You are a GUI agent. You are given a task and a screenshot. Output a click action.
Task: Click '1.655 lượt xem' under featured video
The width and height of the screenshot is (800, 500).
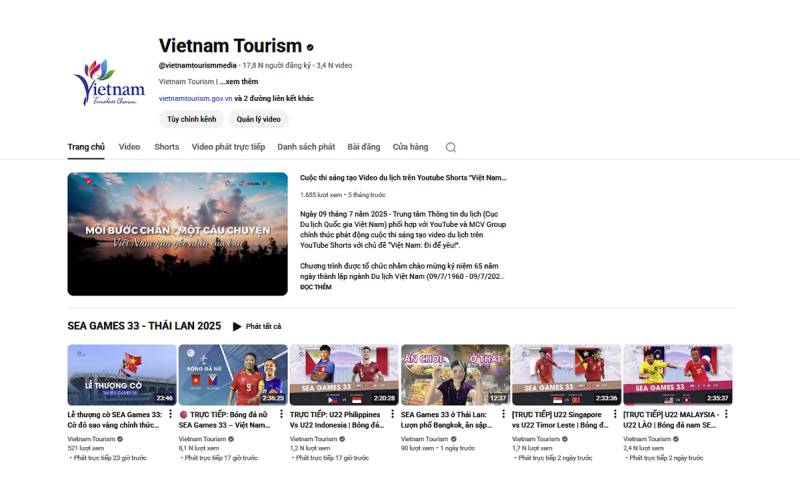click(321, 195)
